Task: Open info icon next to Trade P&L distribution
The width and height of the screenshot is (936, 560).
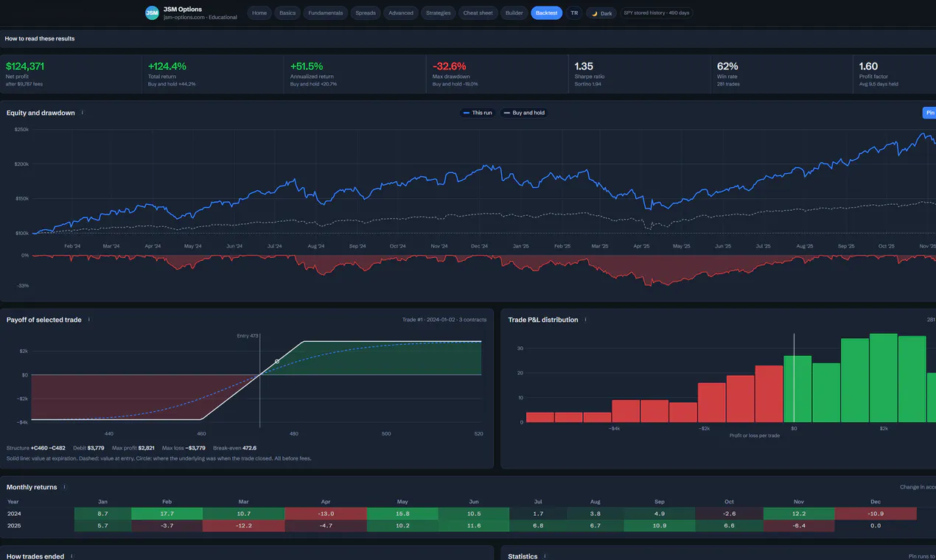Action: pyautogui.click(x=586, y=320)
